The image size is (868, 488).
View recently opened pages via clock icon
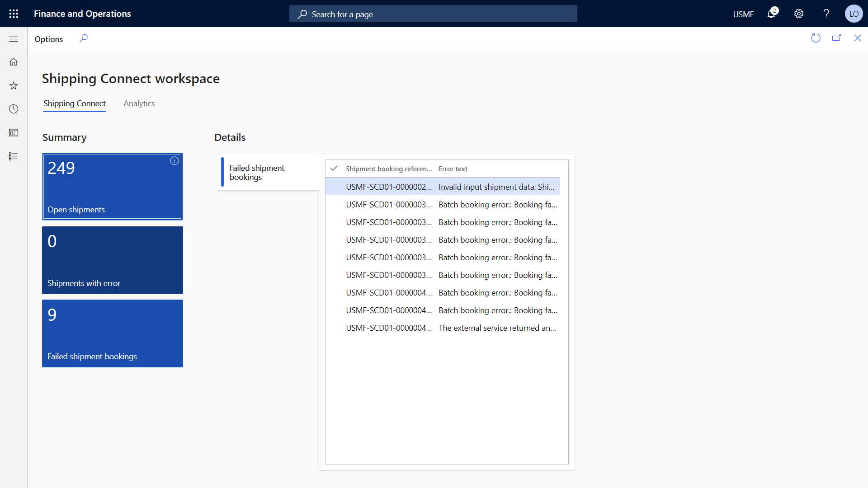click(x=14, y=109)
